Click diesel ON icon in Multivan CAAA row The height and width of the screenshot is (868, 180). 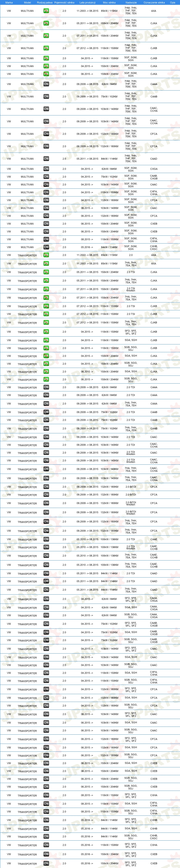tap(46, 84)
